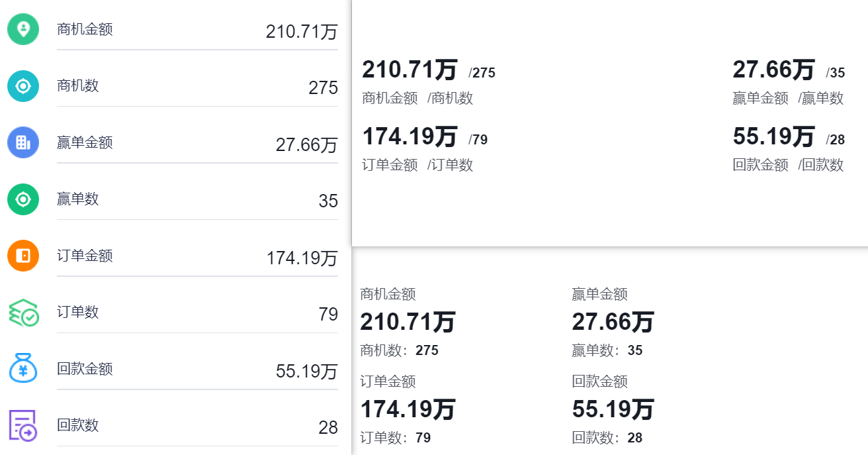Click the teal 商机数 target icon
This screenshot has height=455, width=868.
(23, 85)
